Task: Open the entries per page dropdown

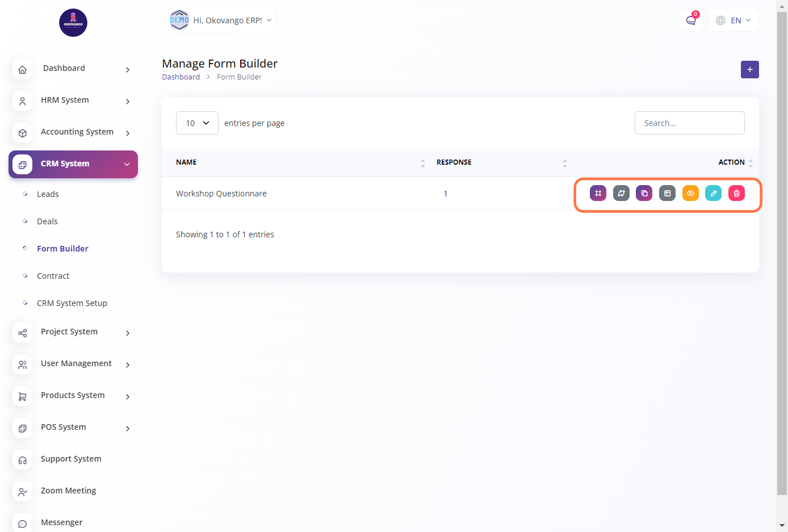Action: click(x=197, y=123)
